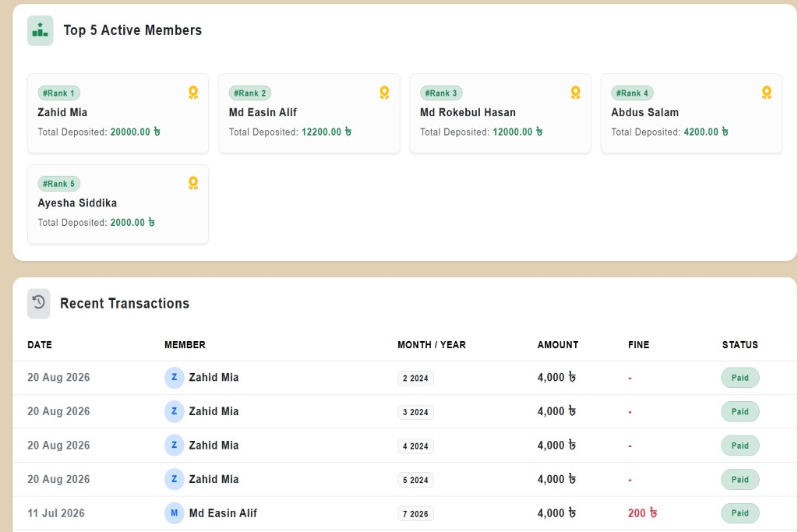Click the 2 2024 month tag
The image size is (798, 532).
tap(415, 379)
